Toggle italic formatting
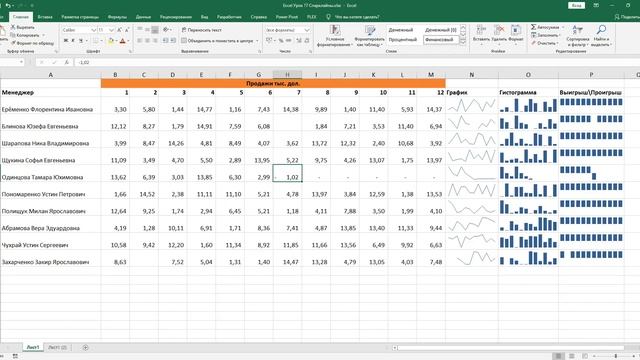The width and height of the screenshot is (640, 360). (x=73, y=40)
